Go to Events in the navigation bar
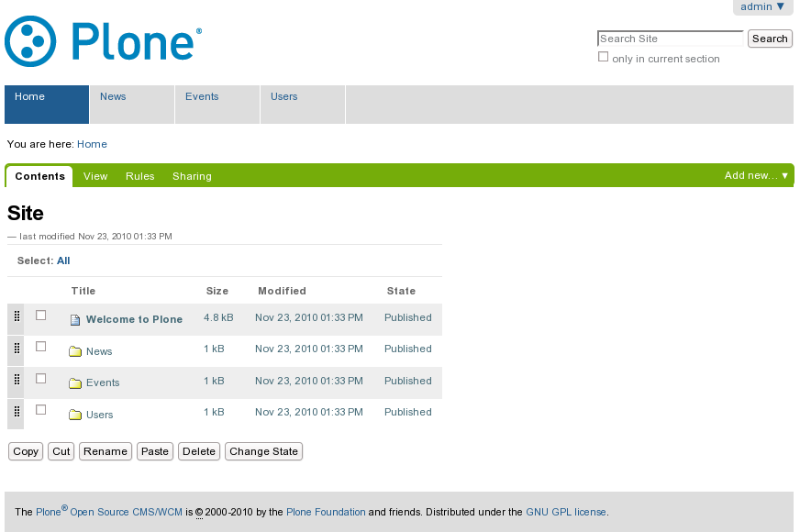This screenshot has width=800, height=532. [202, 96]
